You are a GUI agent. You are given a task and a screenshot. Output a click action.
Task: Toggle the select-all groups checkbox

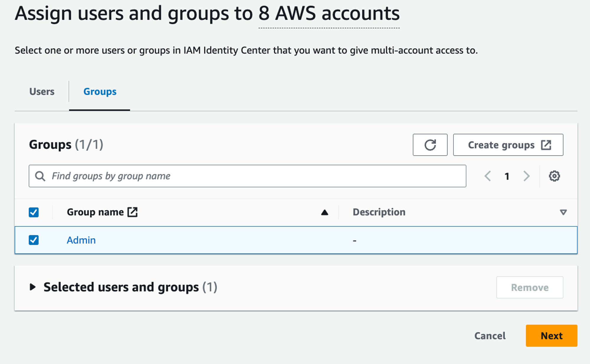point(34,212)
